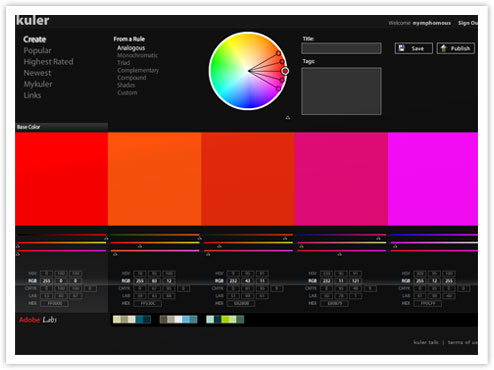This screenshot has height=370, width=494.
Task: Click the HEX field under middle red-orange swatch
Action: tap(241, 303)
